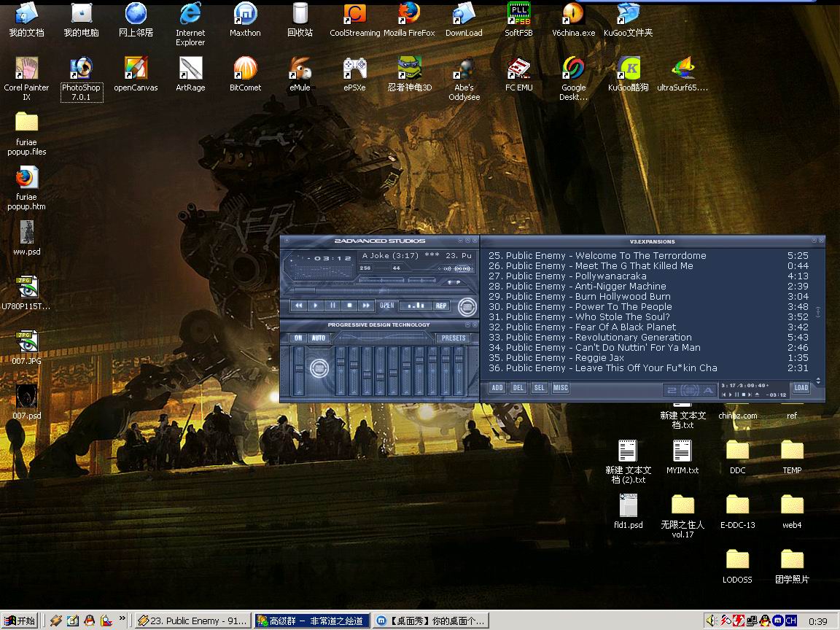
Task: Launch BitComet from the desktop
Action: coord(245,74)
